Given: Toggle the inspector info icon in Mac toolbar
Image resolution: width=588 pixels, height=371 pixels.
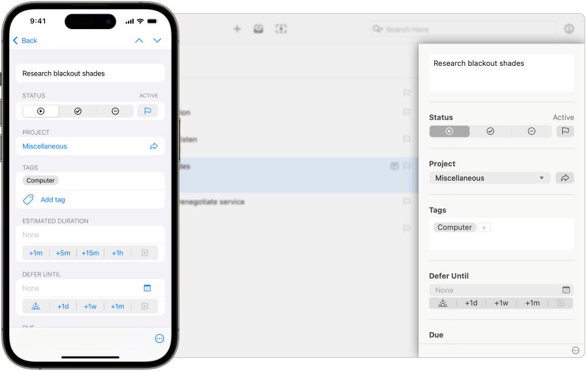Looking at the screenshot, I should point(569,29).
